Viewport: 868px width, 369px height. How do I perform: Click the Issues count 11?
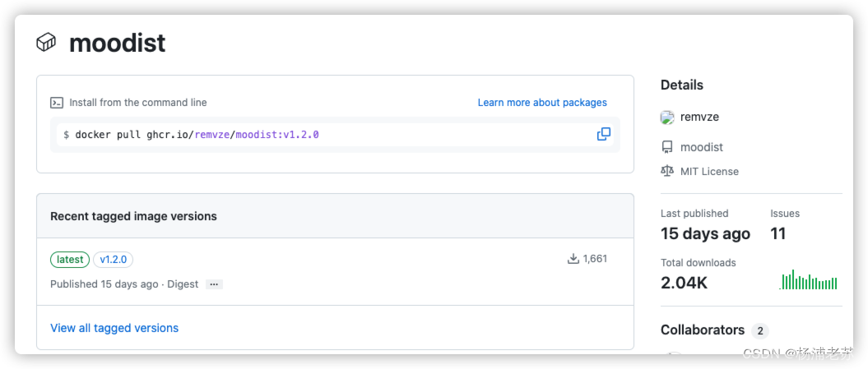777,234
